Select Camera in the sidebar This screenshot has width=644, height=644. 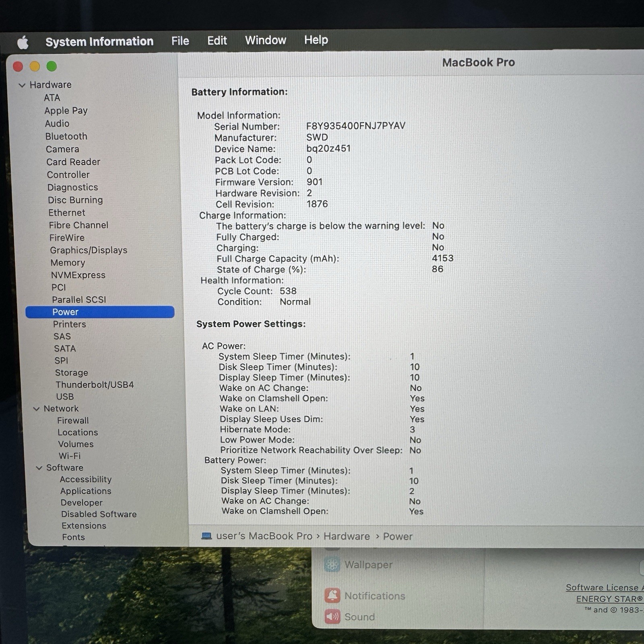click(x=62, y=149)
